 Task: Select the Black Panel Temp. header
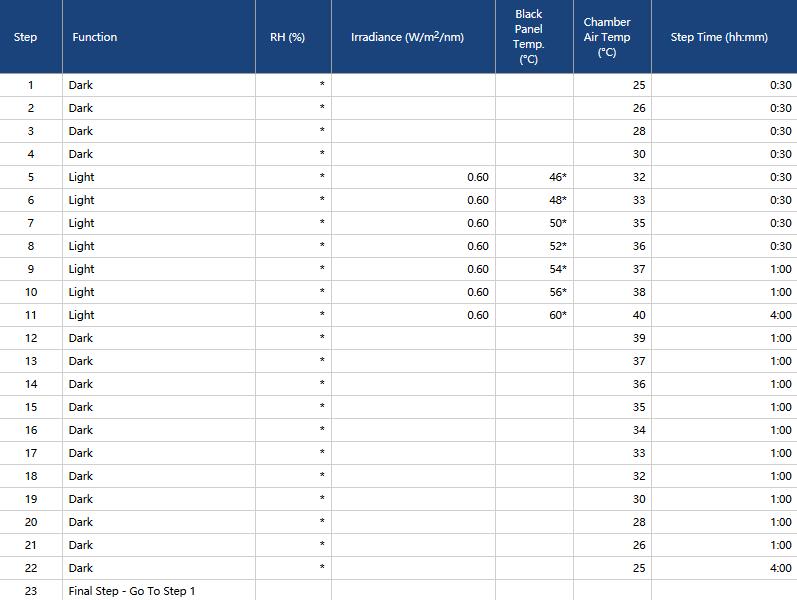tap(529, 37)
